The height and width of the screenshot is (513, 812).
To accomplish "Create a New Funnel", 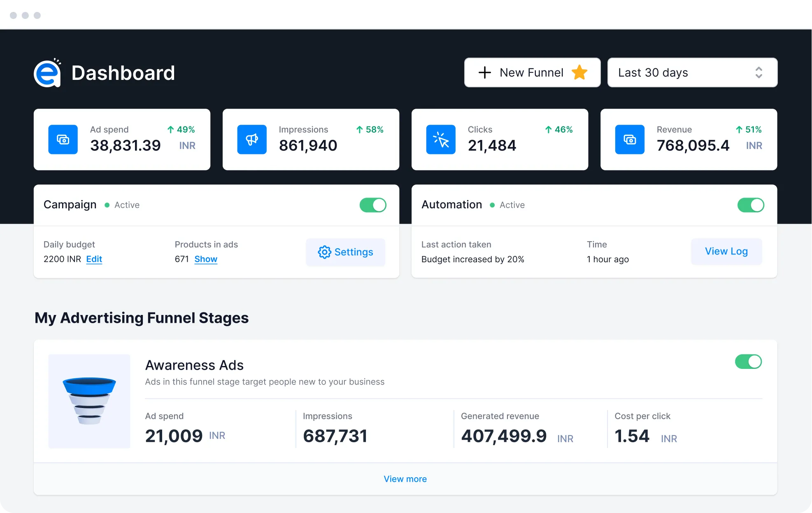I will pos(531,72).
